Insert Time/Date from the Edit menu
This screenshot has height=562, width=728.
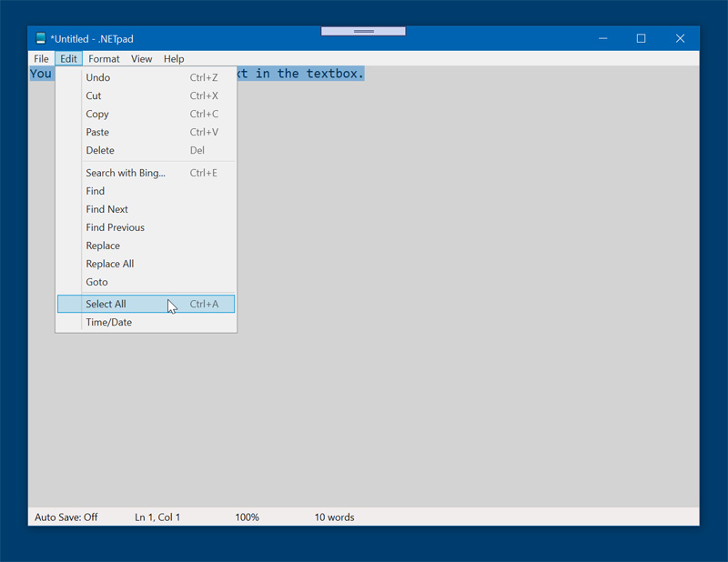[108, 322]
